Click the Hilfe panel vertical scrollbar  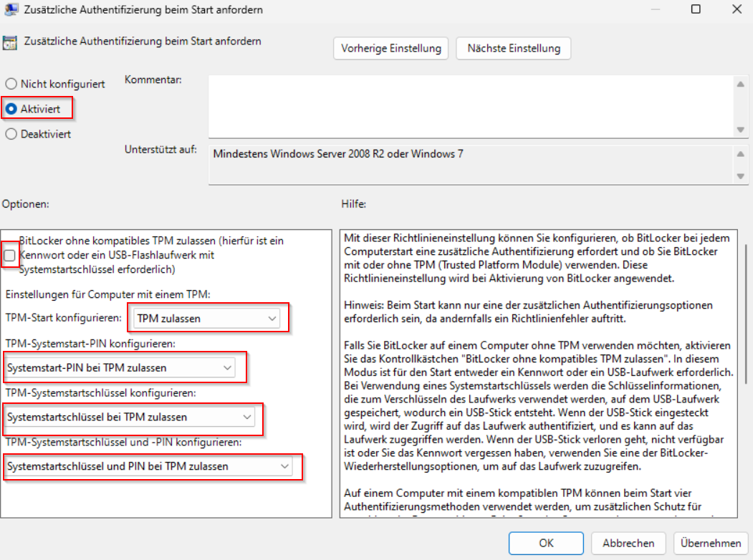(746, 314)
